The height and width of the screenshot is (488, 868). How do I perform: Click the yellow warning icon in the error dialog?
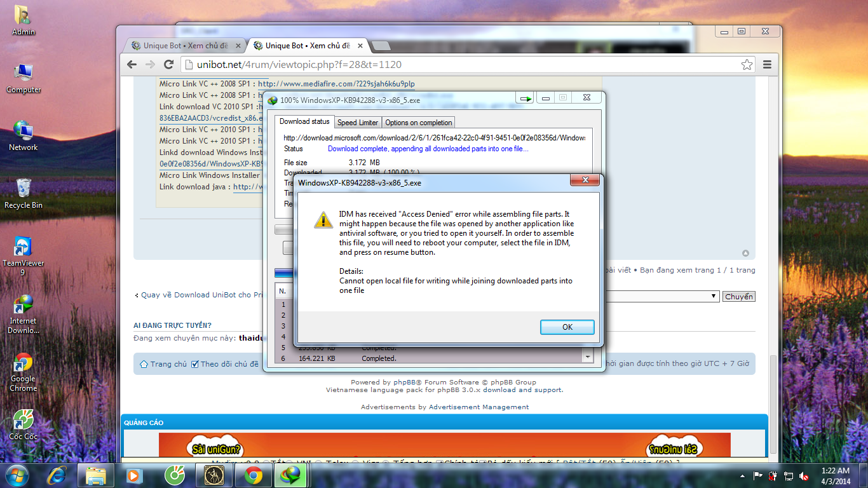[323, 220]
